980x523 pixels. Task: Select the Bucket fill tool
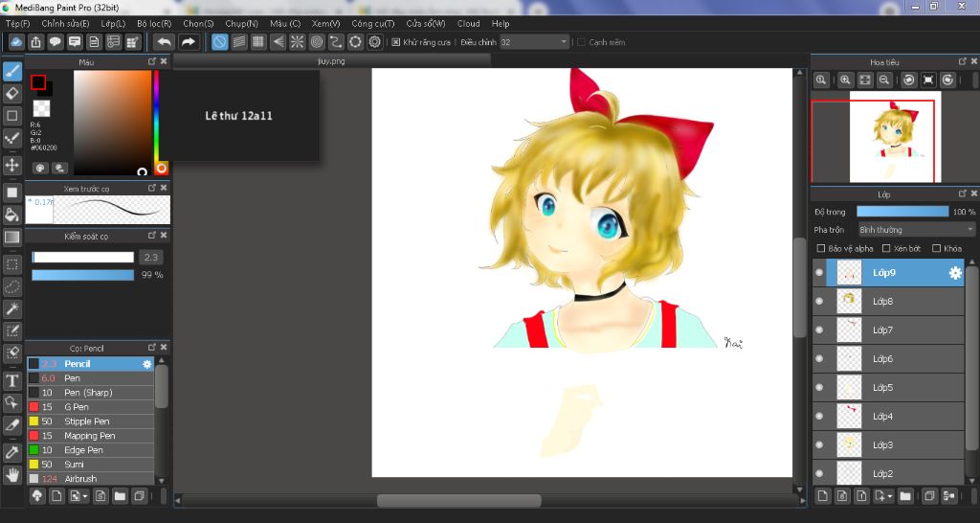pyautogui.click(x=11, y=215)
